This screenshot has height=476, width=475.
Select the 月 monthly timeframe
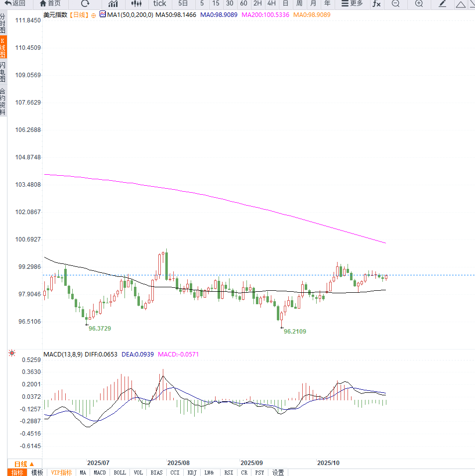click(313, 3)
